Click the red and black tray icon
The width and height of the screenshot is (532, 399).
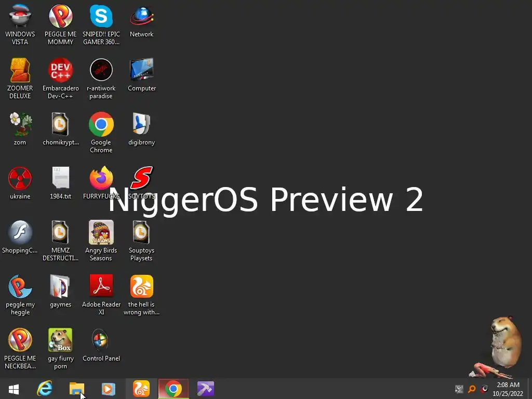[x=484, y=389]
